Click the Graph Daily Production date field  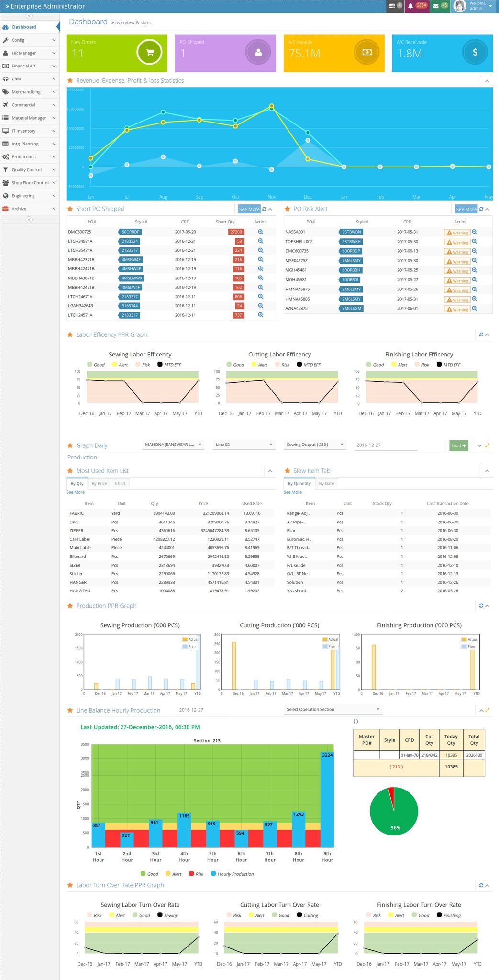pos(386,445)
